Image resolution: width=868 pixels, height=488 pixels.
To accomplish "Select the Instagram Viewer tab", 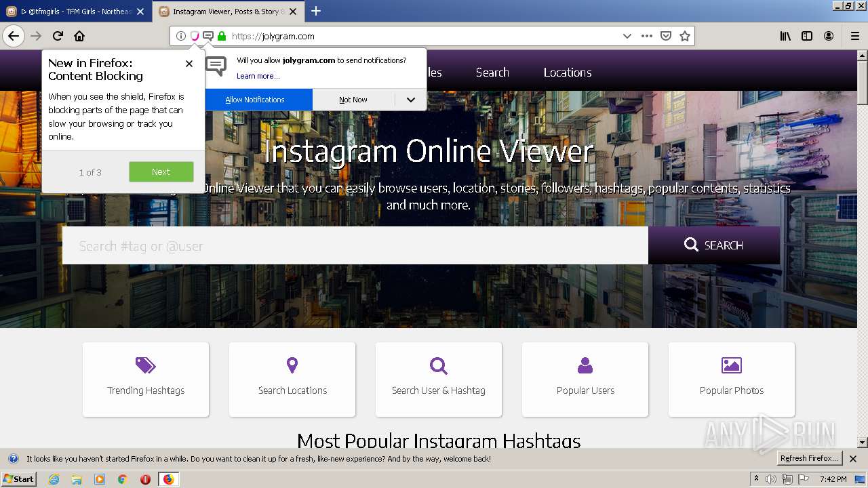I will [x=229, y=12].
